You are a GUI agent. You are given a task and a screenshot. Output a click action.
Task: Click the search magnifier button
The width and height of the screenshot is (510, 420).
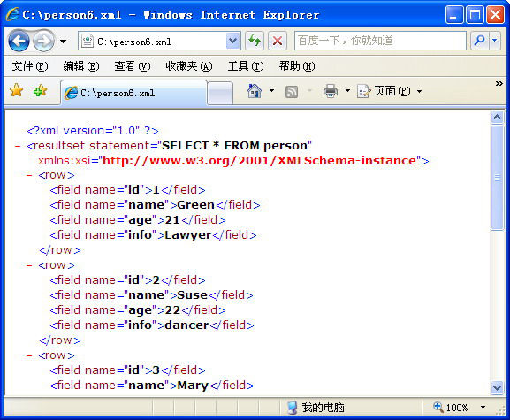(x=479, y=41)
